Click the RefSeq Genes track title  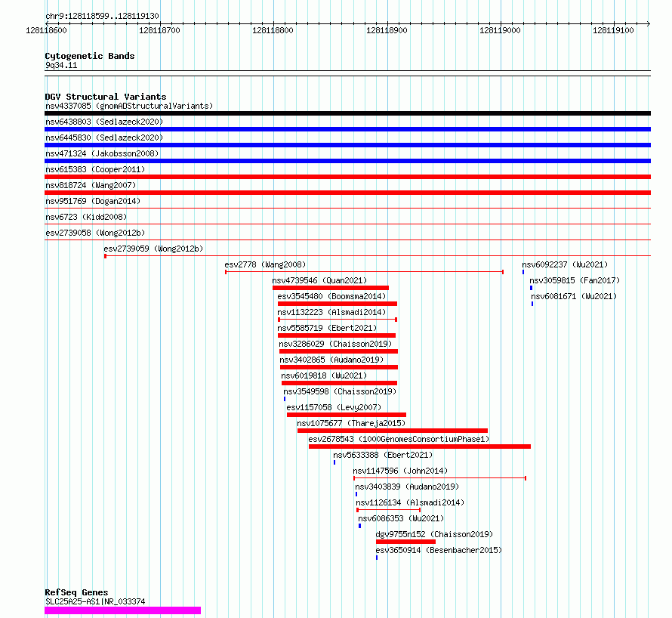tap(76, 592)
